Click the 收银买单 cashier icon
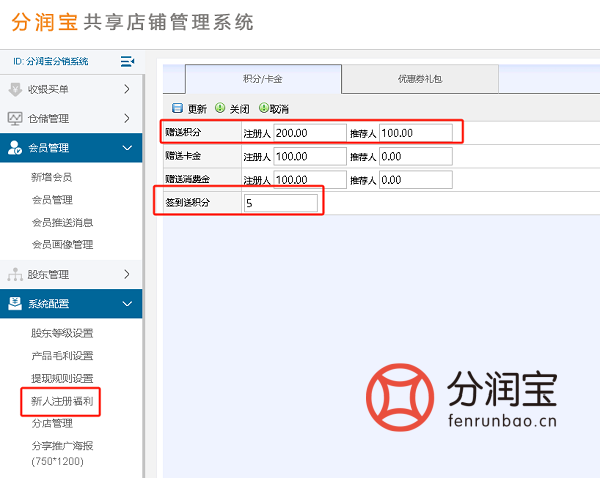This screenshot has width=600, height=478. [15, 89]
